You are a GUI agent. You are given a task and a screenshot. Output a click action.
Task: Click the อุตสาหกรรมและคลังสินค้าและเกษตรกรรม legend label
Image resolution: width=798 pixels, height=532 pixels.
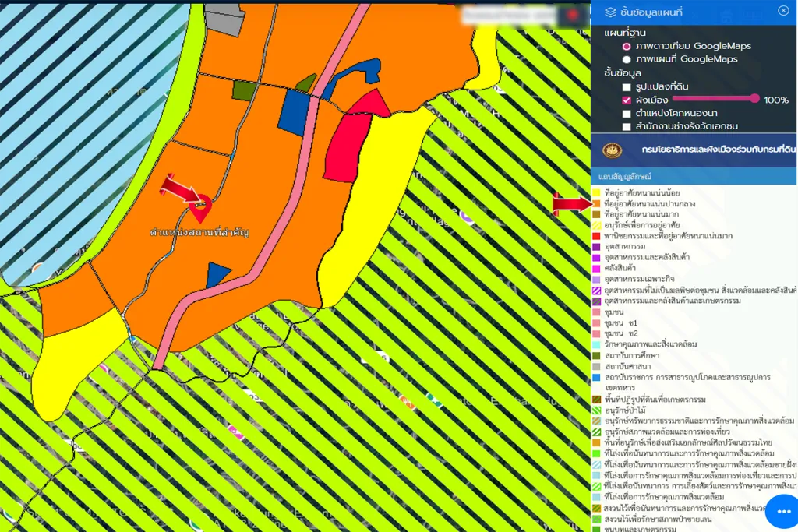point(673,301)
